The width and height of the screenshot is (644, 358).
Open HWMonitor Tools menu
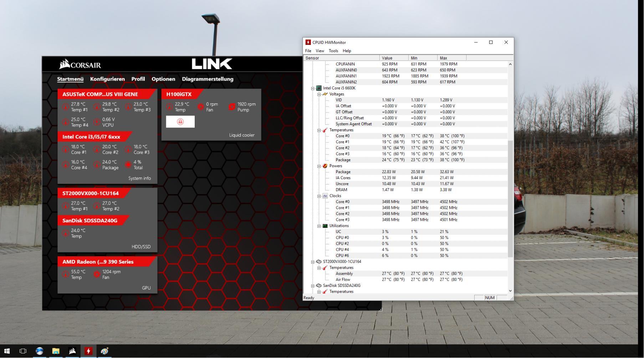point(333,51)
